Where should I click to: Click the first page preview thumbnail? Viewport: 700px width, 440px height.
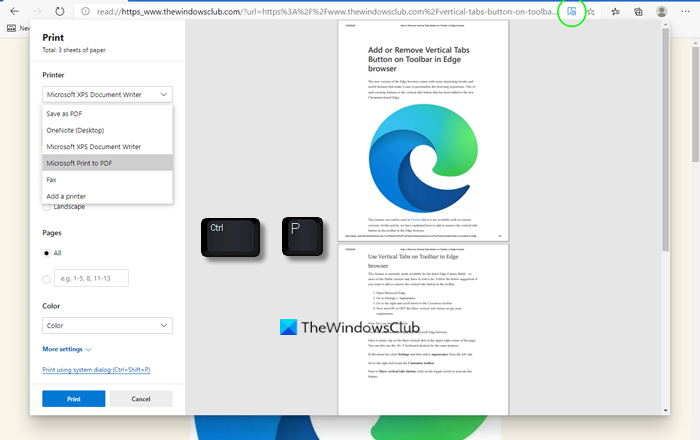423,131
